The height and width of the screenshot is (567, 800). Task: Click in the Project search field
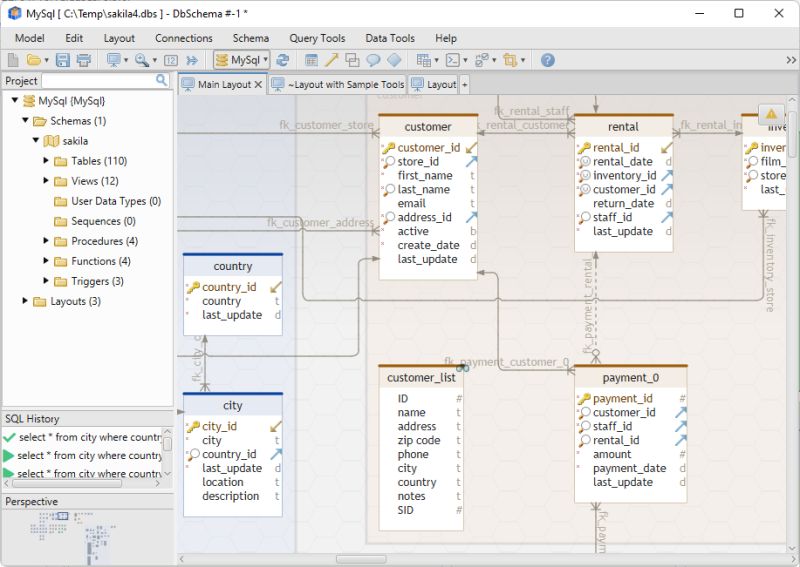[x=98, y=81]
